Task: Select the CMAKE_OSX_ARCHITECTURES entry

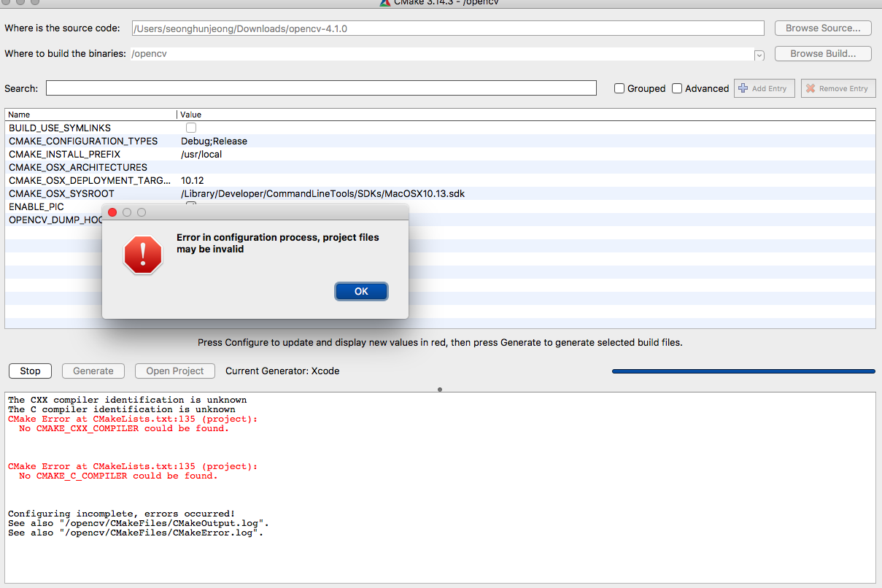Action: (78, 167)
